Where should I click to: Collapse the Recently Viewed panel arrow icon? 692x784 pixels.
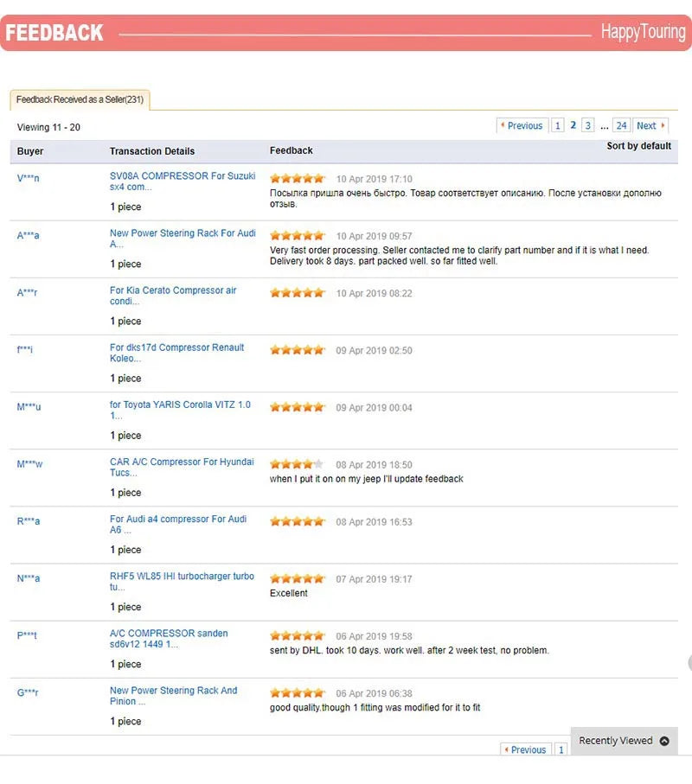pos(664,741)
